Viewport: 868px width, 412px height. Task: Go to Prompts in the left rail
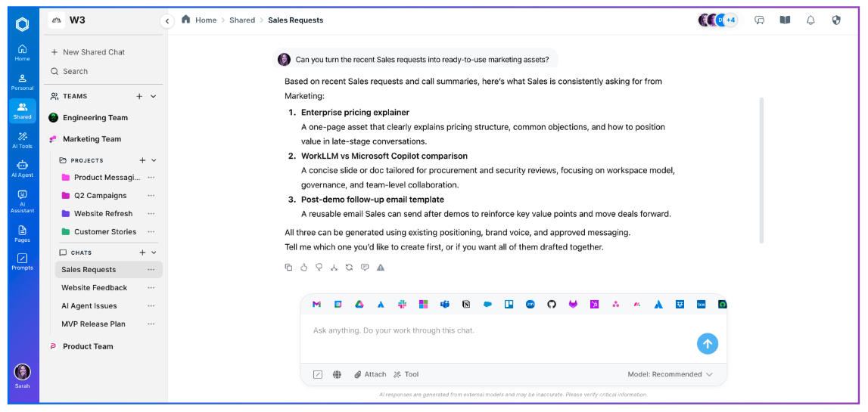[22, 262]
